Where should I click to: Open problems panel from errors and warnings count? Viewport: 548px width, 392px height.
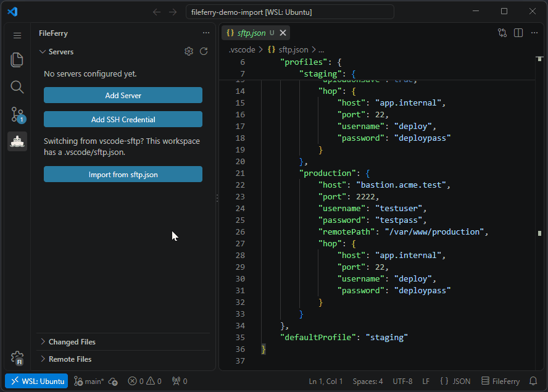[144, 381]
